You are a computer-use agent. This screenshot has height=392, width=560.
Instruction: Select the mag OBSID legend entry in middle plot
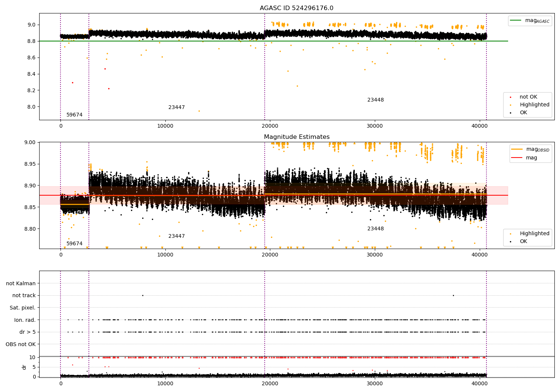tap(531, 149)
